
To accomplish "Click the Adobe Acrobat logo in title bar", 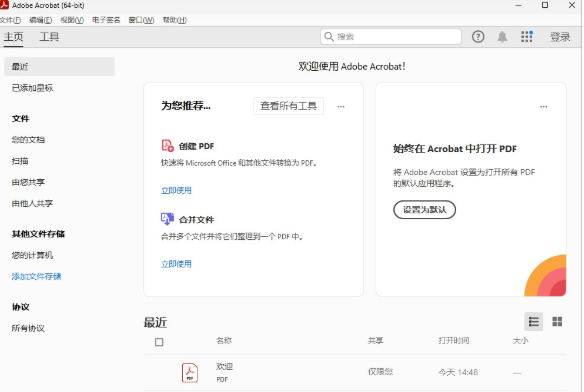I will [4, 5].
